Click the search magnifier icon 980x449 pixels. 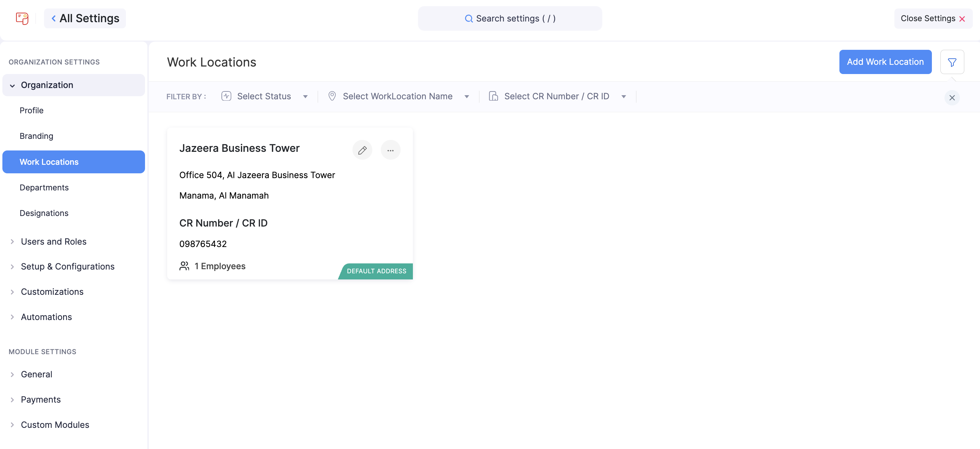[468, 19]
